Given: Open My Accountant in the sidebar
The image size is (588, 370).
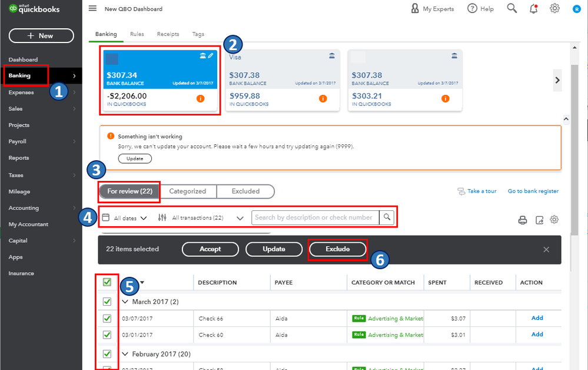Looking at the screenshot, I should [x=28, y=224].
